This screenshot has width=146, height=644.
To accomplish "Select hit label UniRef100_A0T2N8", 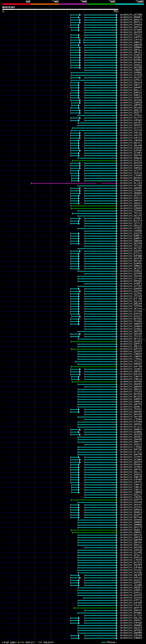I will [x=131, y=186].
